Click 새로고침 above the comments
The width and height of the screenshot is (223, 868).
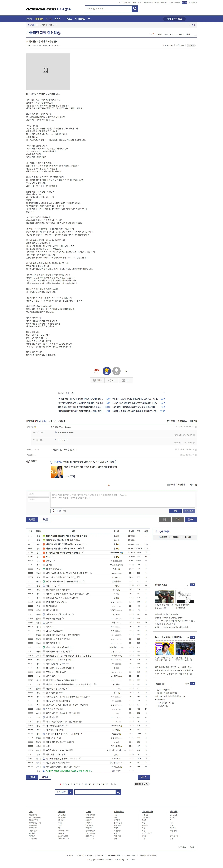point(193,421)
